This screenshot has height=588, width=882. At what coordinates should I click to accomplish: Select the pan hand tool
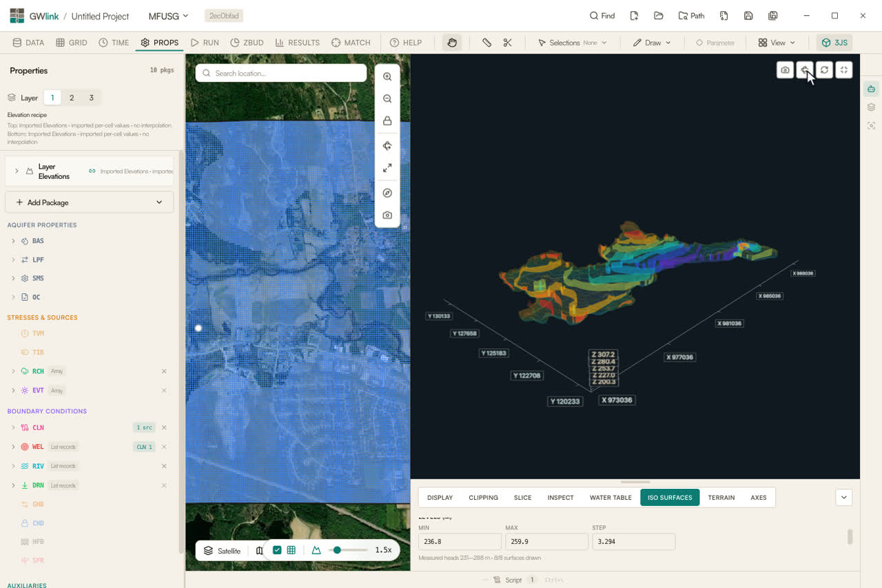pyautogui.click(x=452, y=43)
